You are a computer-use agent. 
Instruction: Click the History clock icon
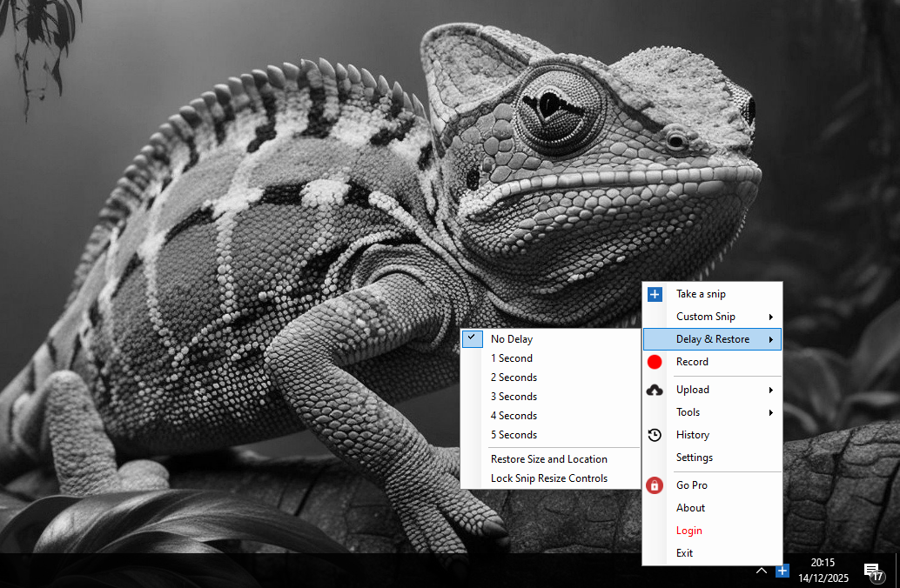(x=655, y=435)
